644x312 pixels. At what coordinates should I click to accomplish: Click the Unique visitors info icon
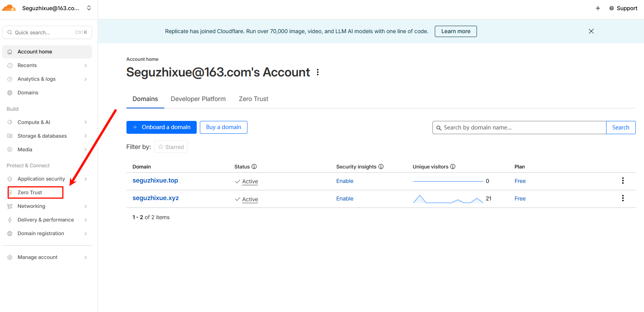pyautogui.click(x=453, y=167)
